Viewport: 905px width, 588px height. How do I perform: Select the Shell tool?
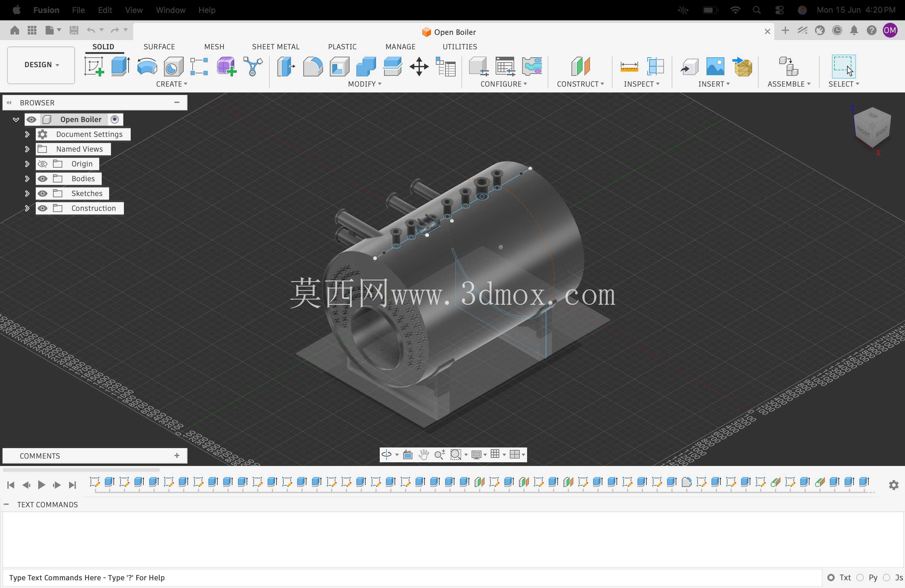point(340,67)
